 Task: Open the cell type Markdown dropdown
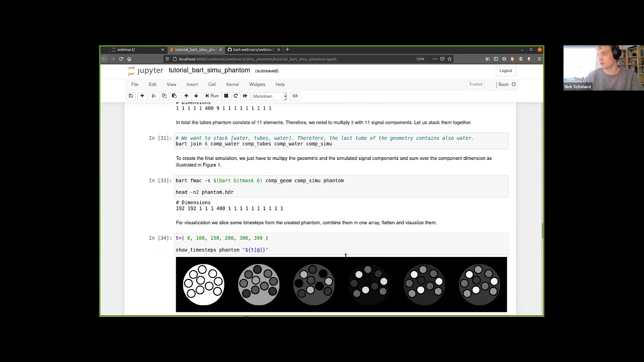pyautogui.click(x=269, y=96)
